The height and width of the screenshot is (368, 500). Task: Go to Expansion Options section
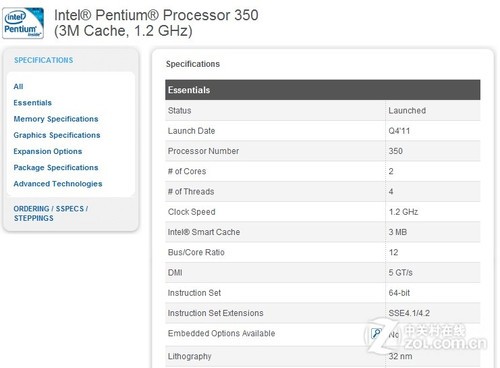[48, 151]
